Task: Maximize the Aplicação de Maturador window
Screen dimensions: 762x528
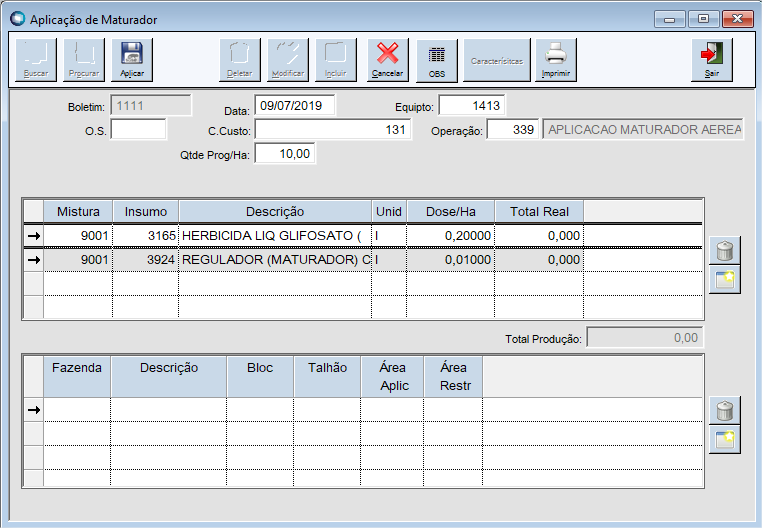Action: click(703, 19)
